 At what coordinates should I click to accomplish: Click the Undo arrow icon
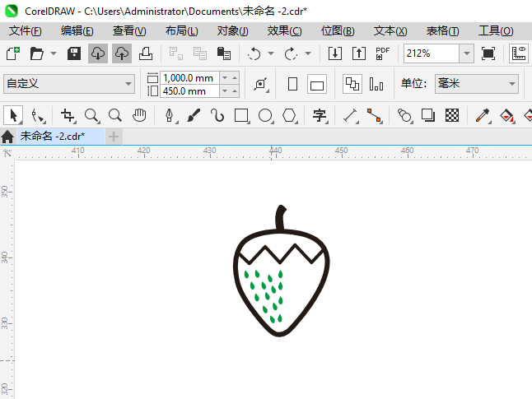click(254, 53)
